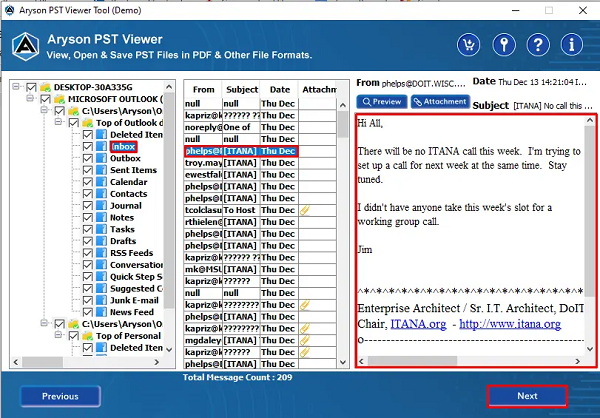Select the Conversation folder in tree

click(x=136, y=265)
